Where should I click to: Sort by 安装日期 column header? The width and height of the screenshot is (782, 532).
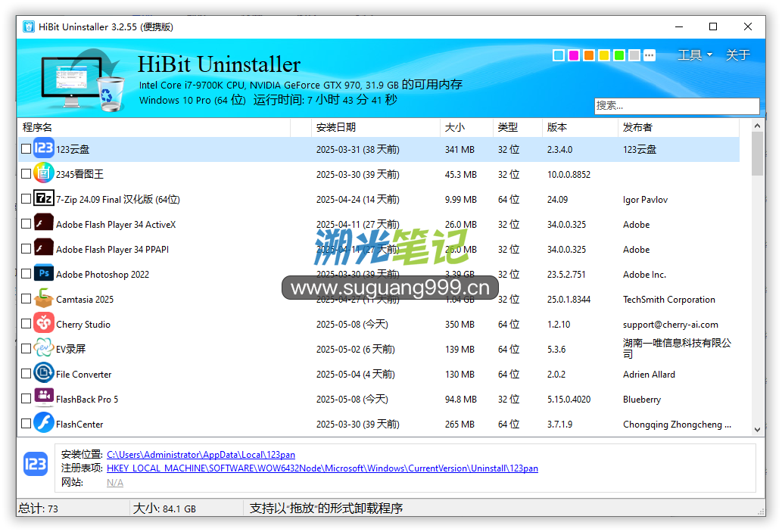[x=375, y=128]
